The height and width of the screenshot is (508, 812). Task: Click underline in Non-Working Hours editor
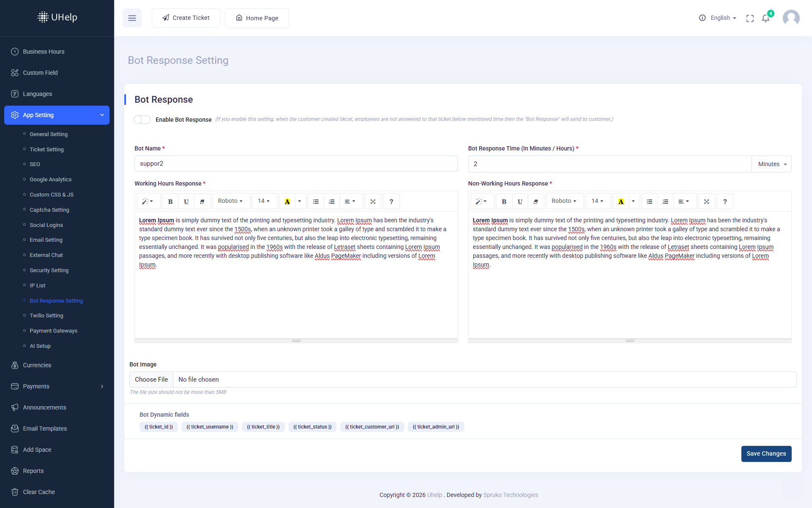(x=520, y=202)
